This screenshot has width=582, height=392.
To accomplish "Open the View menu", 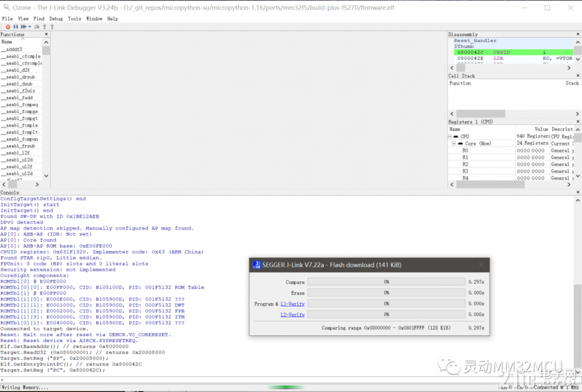I will [x=23, y=19].
